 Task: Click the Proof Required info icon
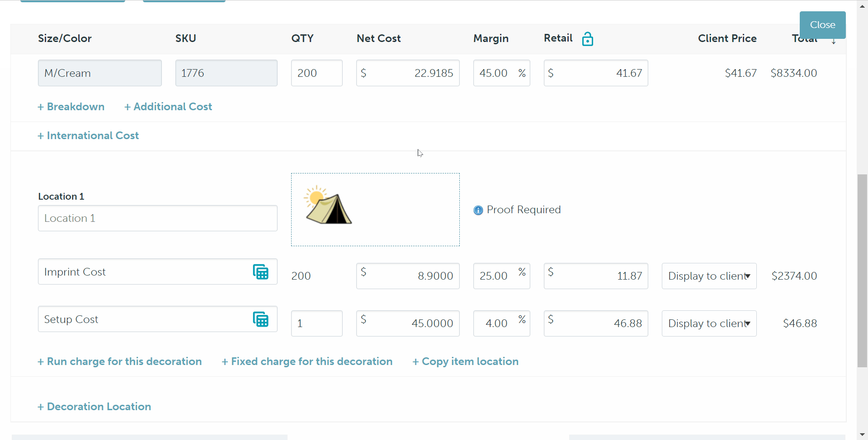pos(478,210)
